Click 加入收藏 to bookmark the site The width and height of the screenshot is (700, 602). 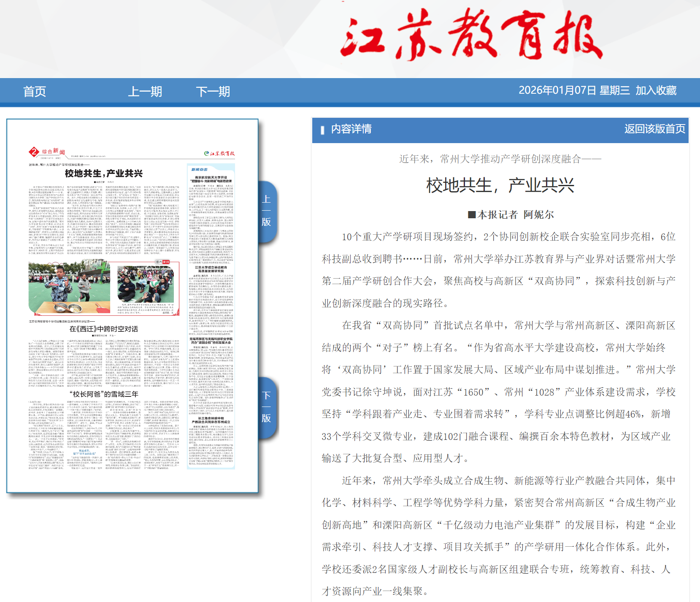[656, 90]
